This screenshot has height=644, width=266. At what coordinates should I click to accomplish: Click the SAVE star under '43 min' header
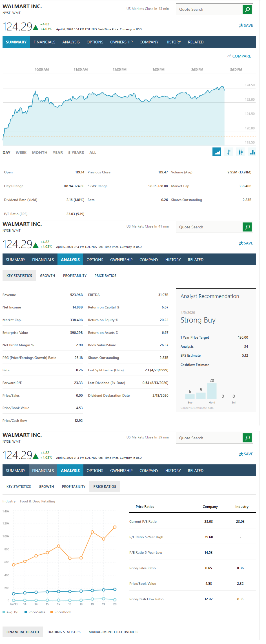click(246, 25)
